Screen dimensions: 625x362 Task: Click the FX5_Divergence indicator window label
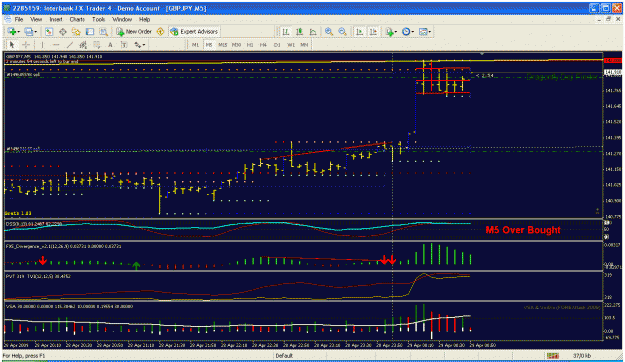[63, 246]
